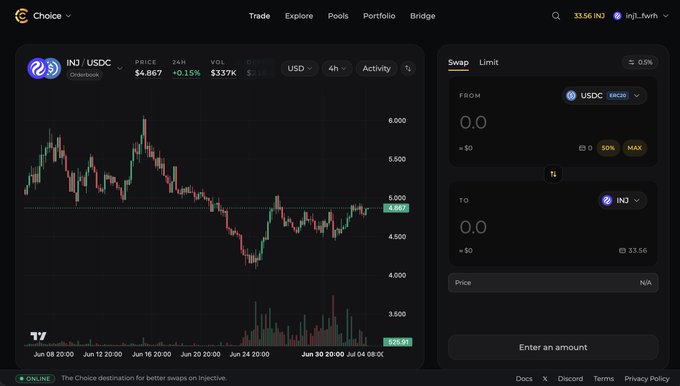Open the Docs link
This screenshot has width=680, height=386.
tap(524, 379)
